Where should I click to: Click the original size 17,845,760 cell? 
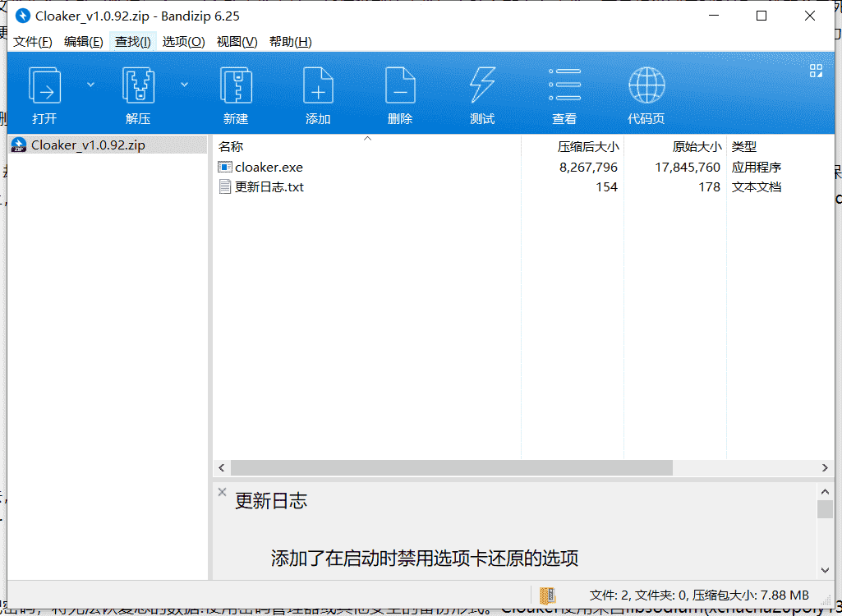[688, 167]
